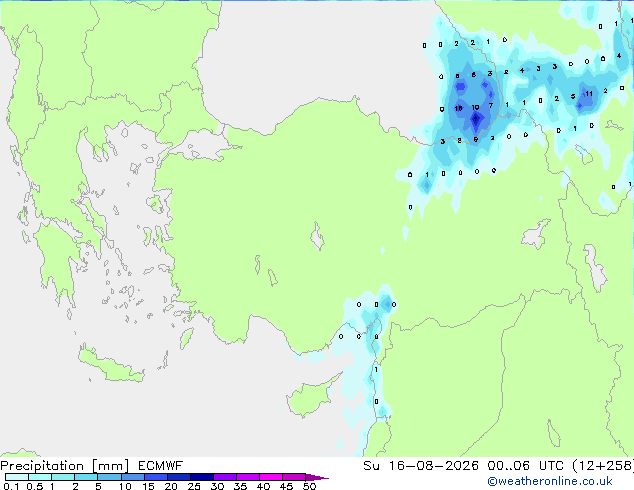The width and height of the screenshot is (634, 490).
Task: Click the value 4 near the top-right edge
Action: tap(619, 55)
